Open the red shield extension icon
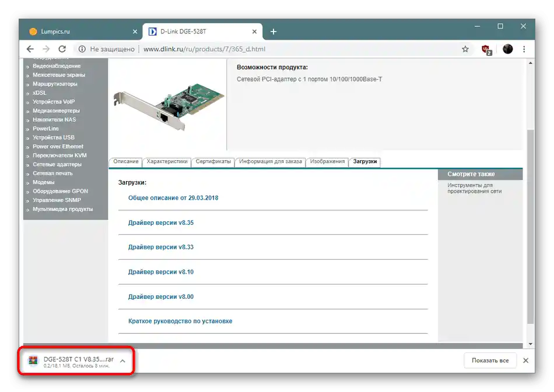Screen dimensions: 554x392 (x=486, y=50)
